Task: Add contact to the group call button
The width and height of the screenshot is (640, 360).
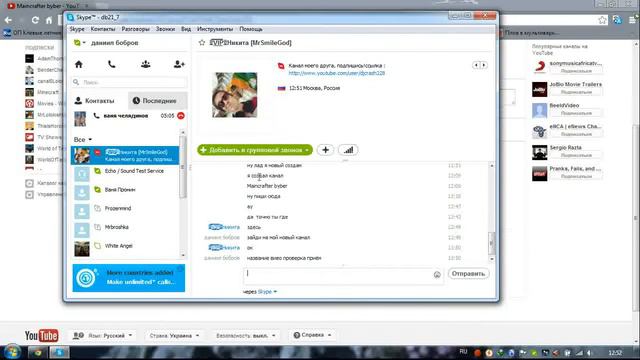Action: click(255, 150)
